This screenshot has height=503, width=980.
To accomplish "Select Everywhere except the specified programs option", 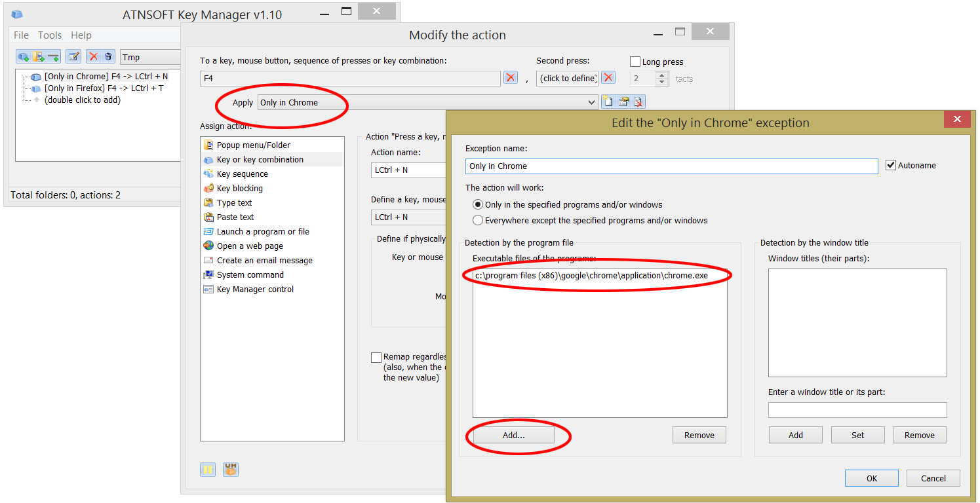I will pyautogui.click(x=478, y=221).
